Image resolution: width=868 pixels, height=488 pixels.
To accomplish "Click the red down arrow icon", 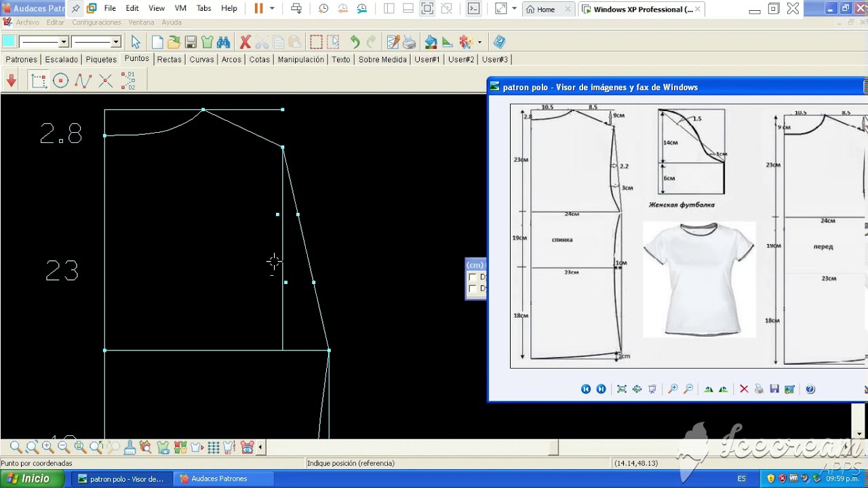I will click(x=12, y=81).
